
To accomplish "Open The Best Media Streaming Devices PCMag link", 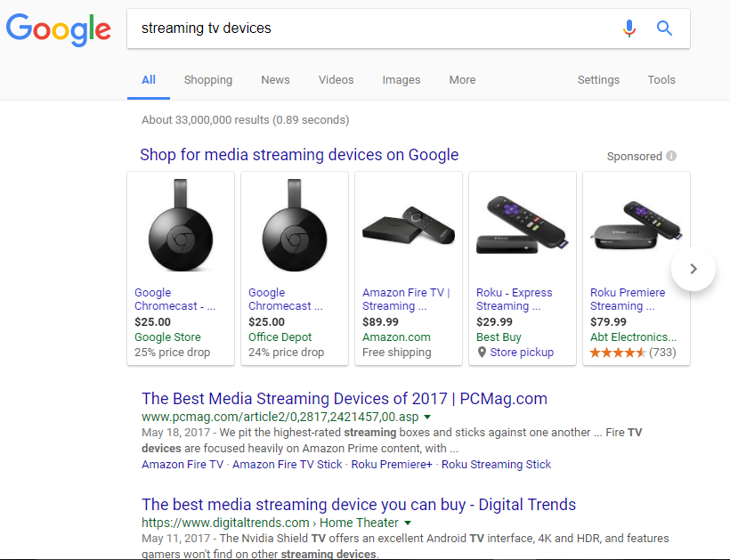I will (x=345, y=399).
